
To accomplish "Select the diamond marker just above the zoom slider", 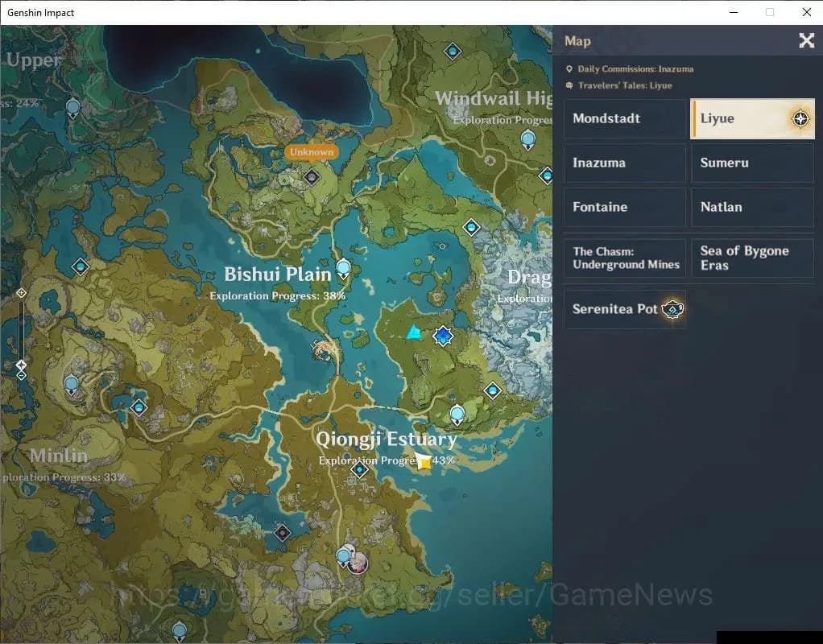I will [x=81, y=266].
